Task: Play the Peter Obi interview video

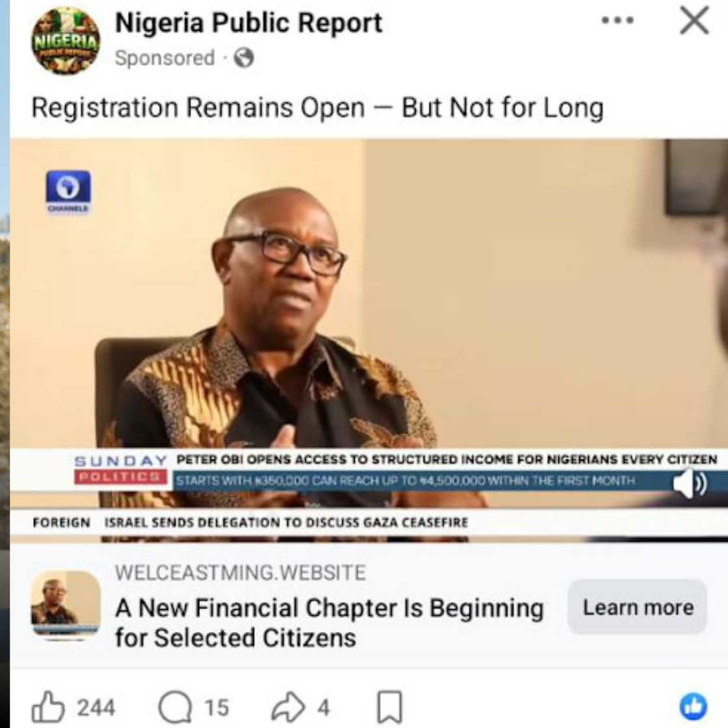Action: coord(369,341)
